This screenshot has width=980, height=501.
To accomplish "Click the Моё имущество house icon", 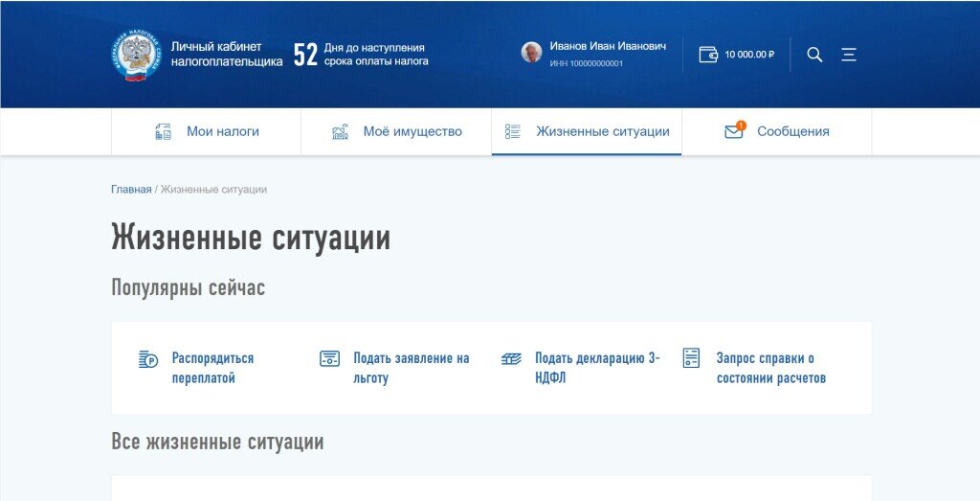I will click(x=340, y=131).
